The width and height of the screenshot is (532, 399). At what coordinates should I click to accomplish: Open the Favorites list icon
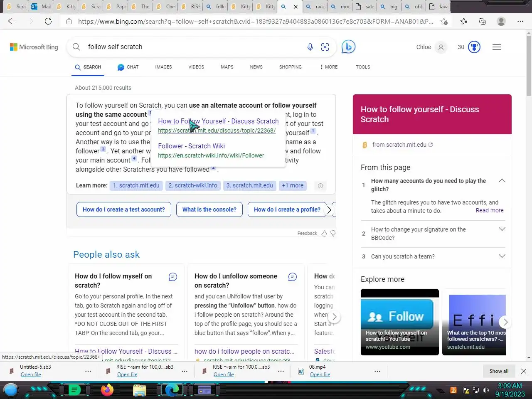(464, 21)
